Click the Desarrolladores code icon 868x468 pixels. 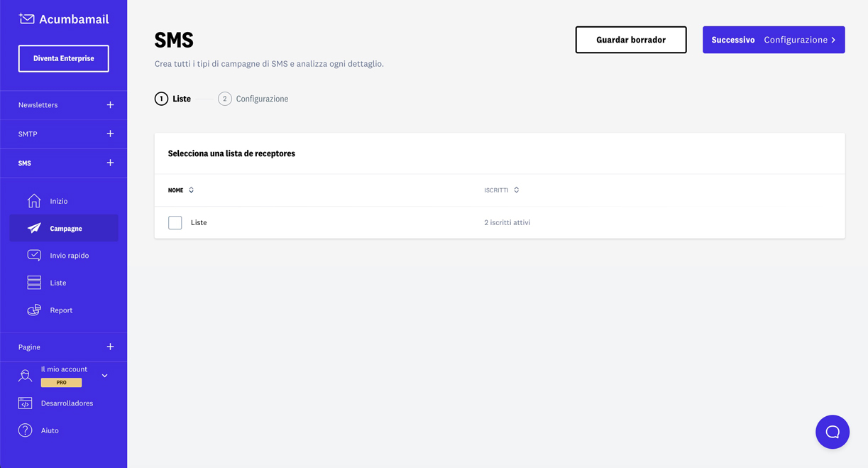pos(24,403)
